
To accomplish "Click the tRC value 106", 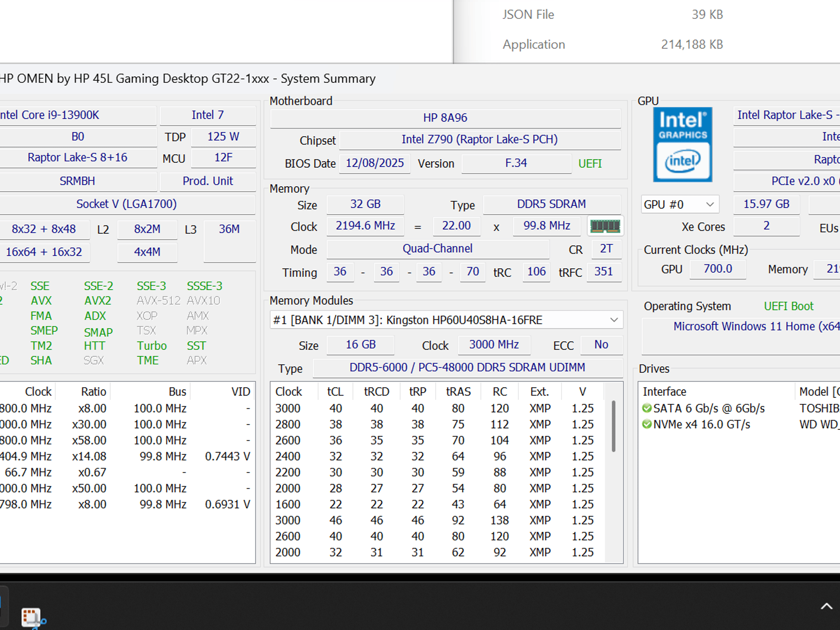I will click(x=536, y=272).
